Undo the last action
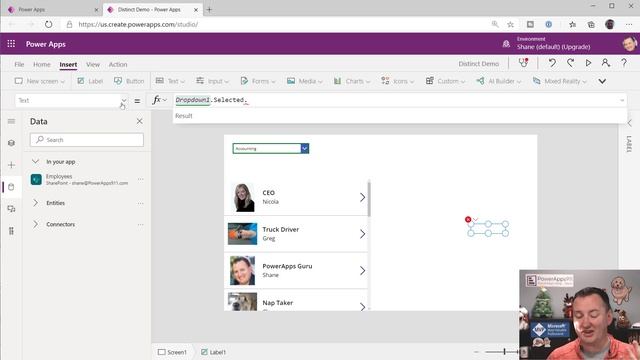 [x=552, y=63]
